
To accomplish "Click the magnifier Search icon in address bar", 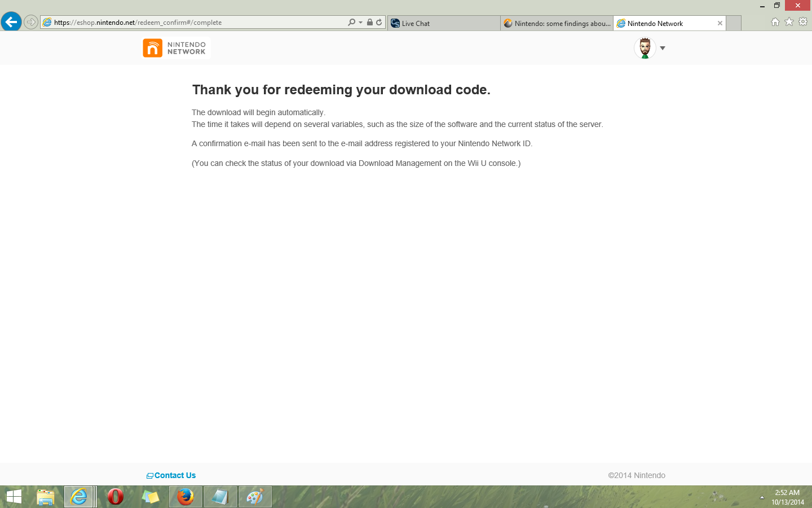I will pyautogui.click(x=351, y=23).
